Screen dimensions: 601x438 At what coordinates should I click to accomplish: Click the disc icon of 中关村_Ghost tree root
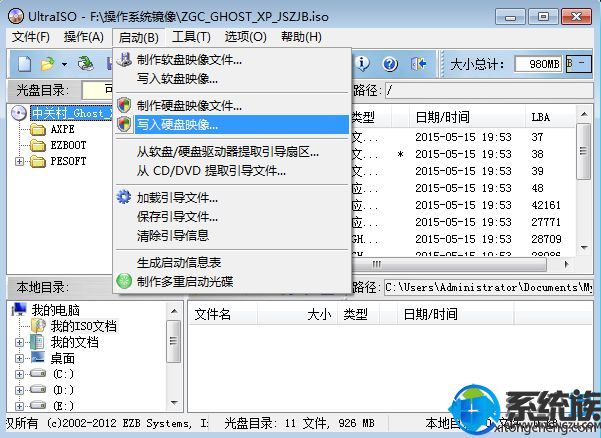[x=19, y=113]
